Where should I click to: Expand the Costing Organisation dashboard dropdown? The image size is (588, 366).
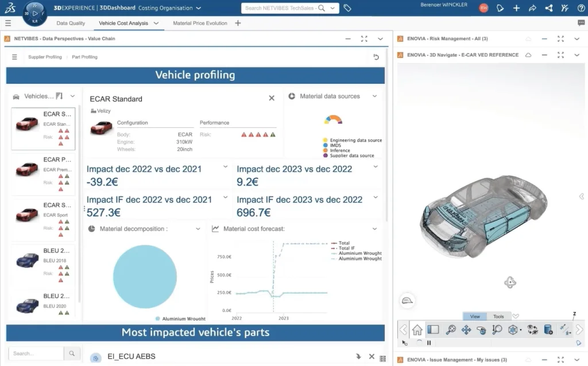[x=199, y=8]
